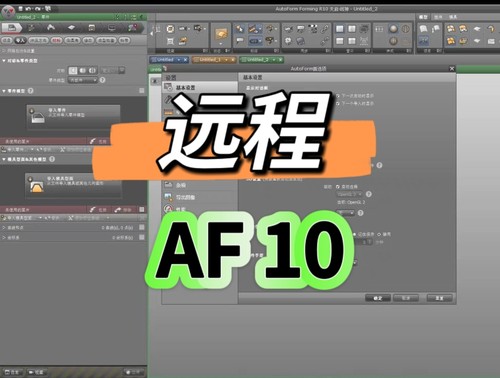Viewport: 500px width, 378px height.
Task: Select the last colorful stage icon
Action: pyautogui.click(x=132, y=28)
